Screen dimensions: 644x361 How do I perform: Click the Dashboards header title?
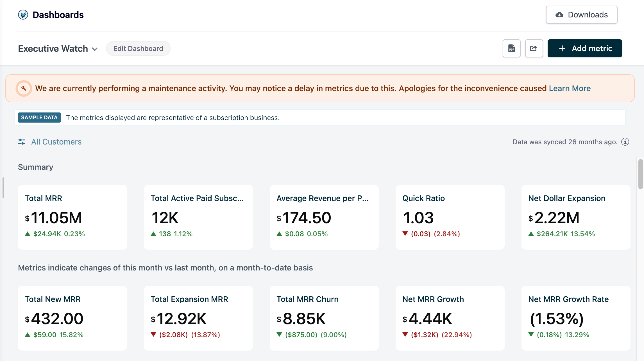pyautogui.click(x=58, y=15)
